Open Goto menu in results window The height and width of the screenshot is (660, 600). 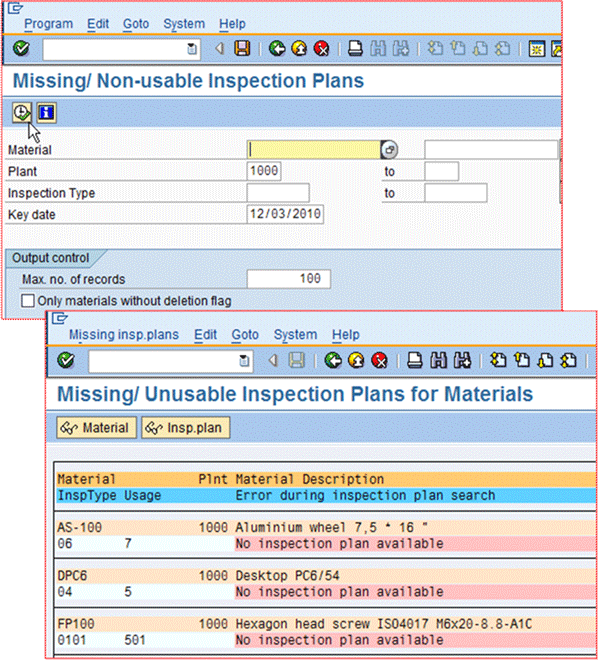coord(245,335)
